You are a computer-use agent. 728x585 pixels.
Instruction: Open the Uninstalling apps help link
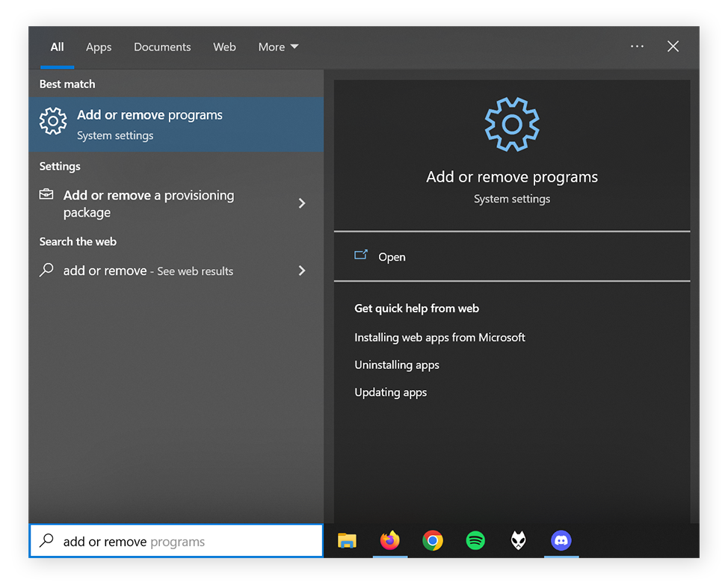pyautogui.click(x=397, y=365)
